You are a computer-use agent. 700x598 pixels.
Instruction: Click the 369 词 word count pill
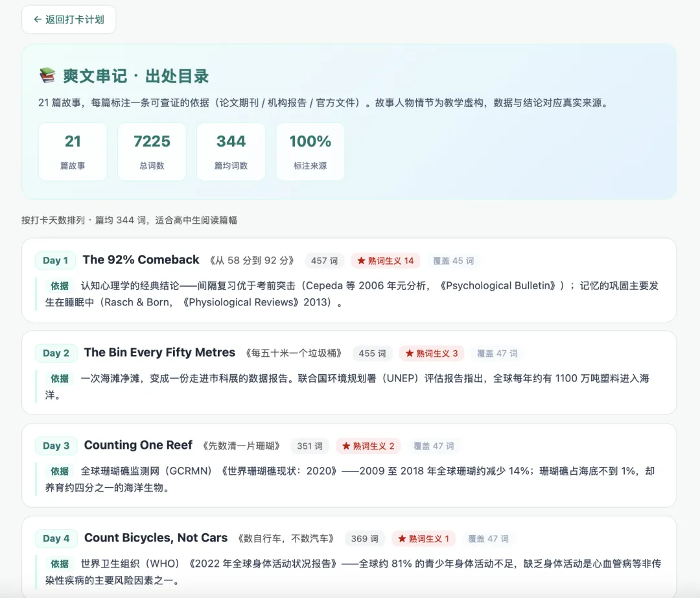pos(365,538)
